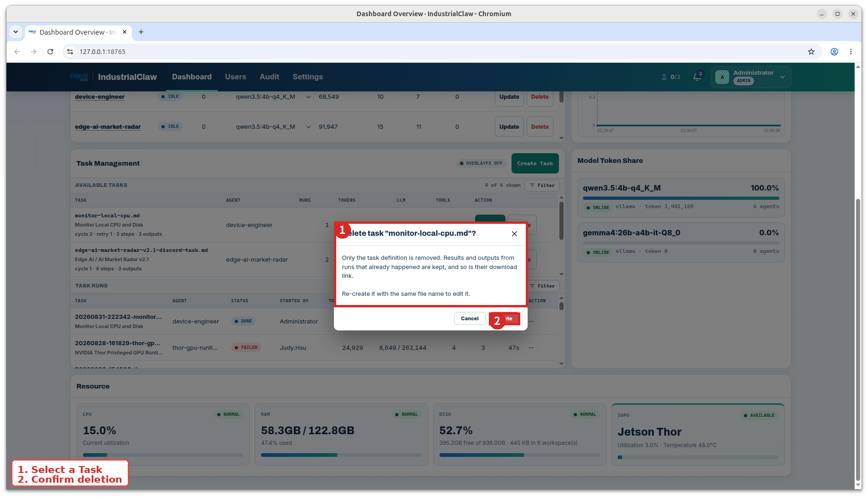The image size is (868, 497).
Task: Click the available tasks list scrollbar
Action: pyautogui.click(x=561, y=221)
